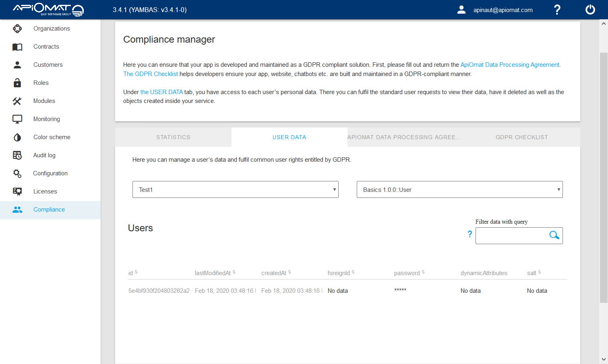Image resolution: width=608 pixels, height=364 pixels.
Task: Click the Organizations sidebar icon
Action: coord(17,29)
